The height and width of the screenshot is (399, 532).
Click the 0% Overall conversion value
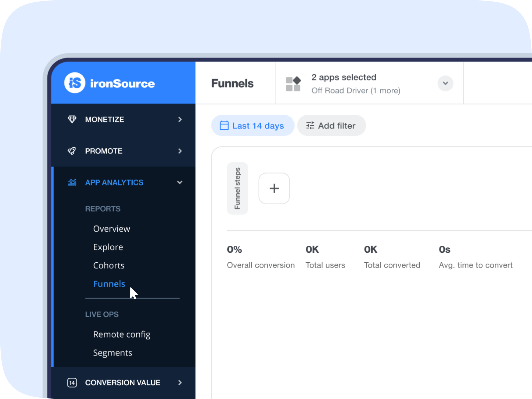[234, 250]
